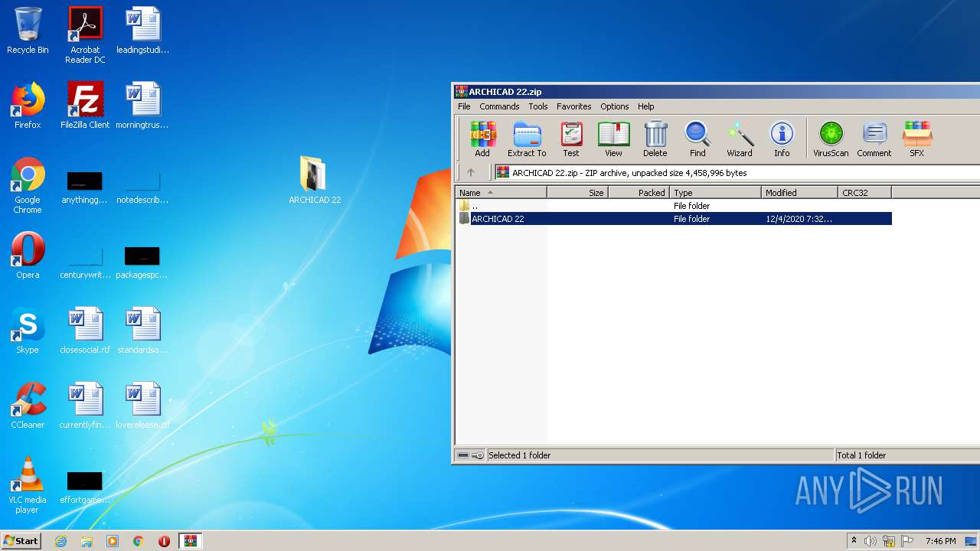The width and height of the screenshot is (980, 551).
Task: Open the Help menu
Action: coord(646,106)
